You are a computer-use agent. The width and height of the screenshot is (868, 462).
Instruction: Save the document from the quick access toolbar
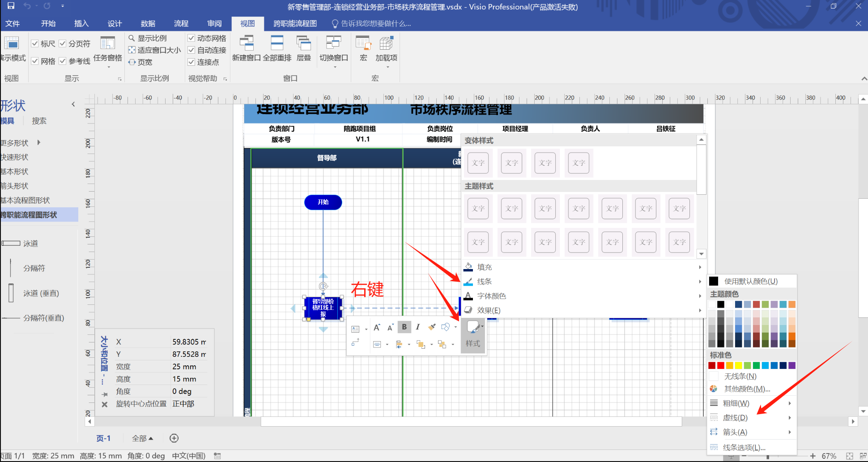[11, 6]
